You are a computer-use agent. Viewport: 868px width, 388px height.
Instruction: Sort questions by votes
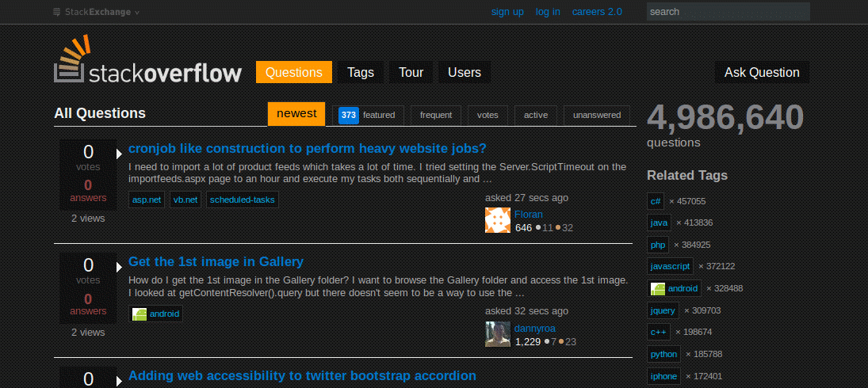(488, 116)
